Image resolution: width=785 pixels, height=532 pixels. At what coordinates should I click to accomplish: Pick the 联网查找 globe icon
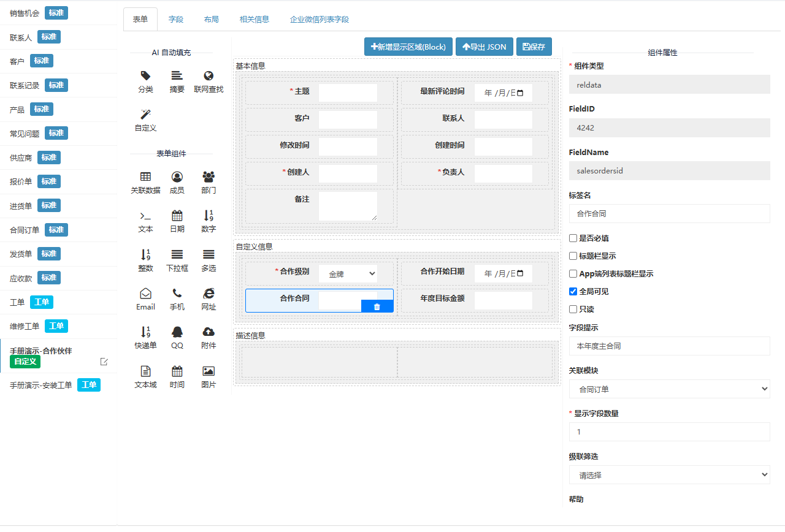209,75
